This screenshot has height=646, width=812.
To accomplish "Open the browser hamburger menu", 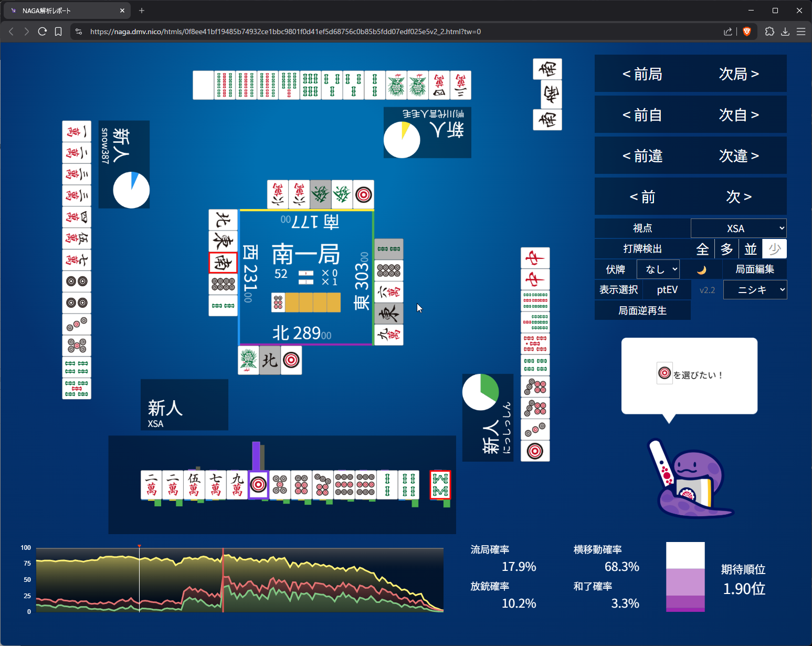I will click(801, 32).
